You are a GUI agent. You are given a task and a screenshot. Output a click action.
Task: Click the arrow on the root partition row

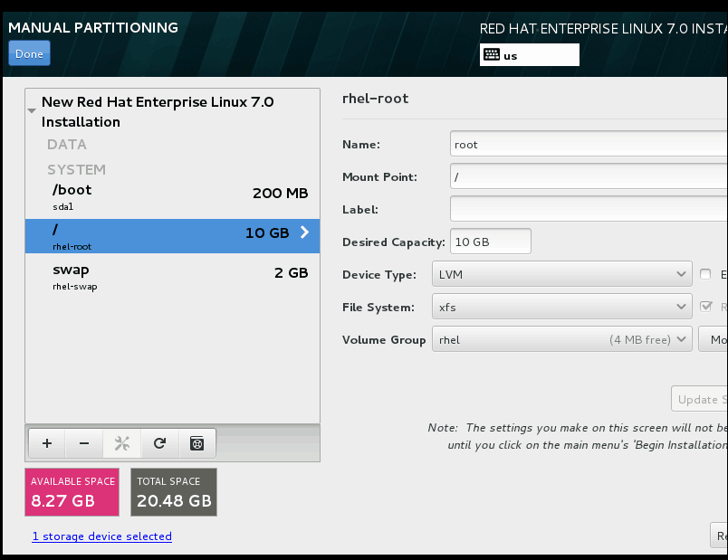pos(304,233)
